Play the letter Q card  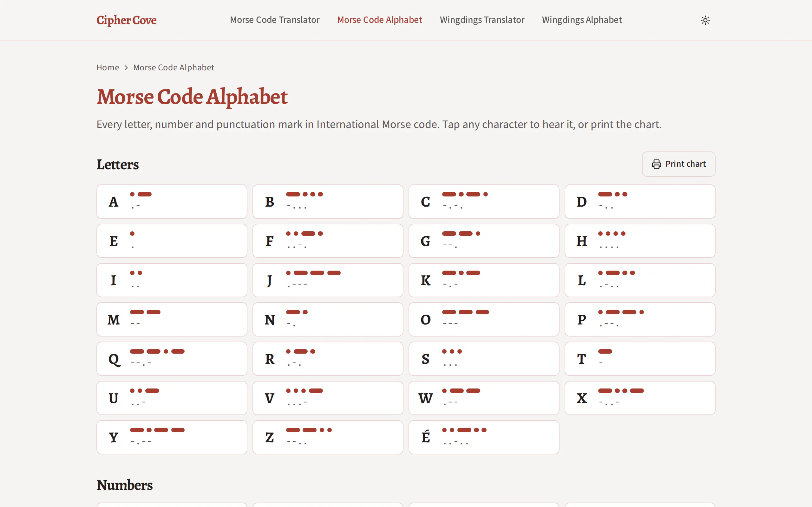[172, 358]
